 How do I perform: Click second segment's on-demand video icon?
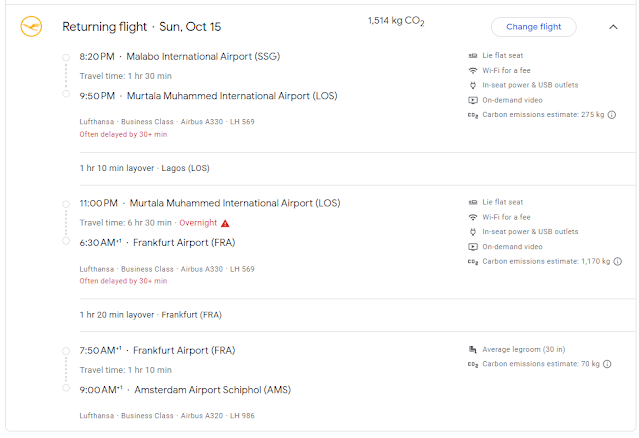472,247
